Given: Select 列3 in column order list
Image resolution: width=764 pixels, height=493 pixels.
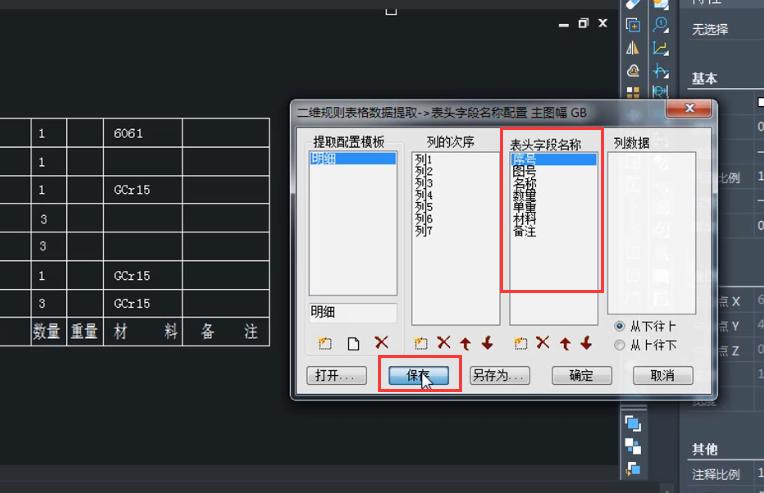Looking at the screenshot, I should [423, 183].
